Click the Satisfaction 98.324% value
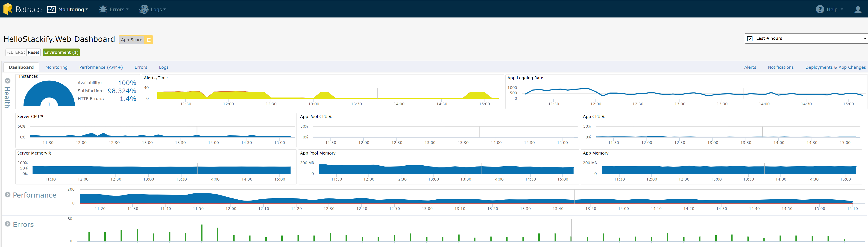The height and width of the screenshot is (247, 868). pyautogui.click(x=122, y=91)
